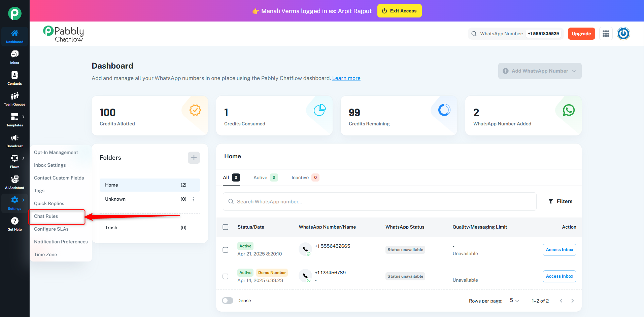Image resolution: width=644 pixels, height=317 pixels.
Task: Open Rows per page dropdown
Action: (514, 301)
